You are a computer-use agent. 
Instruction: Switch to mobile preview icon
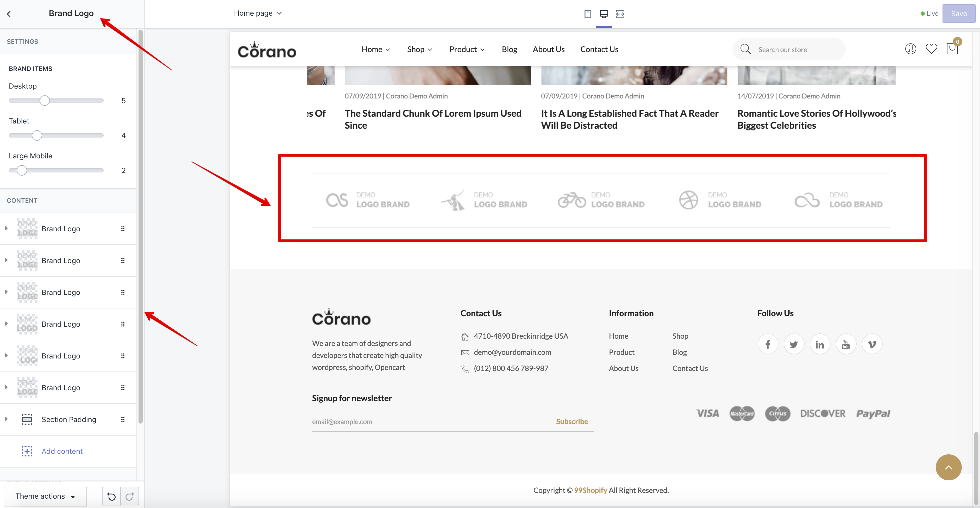[x=587, y=14]
